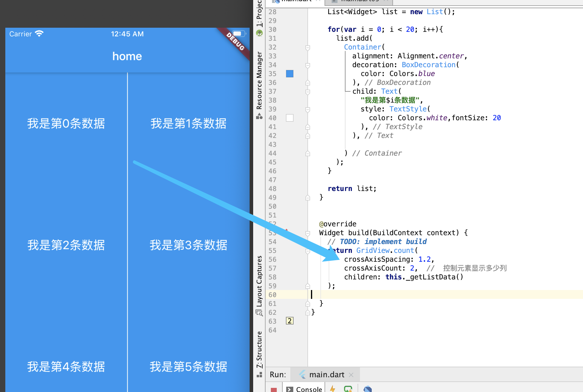
Task: Click the Android icon beside Project panel label
Action: [259, 33]
